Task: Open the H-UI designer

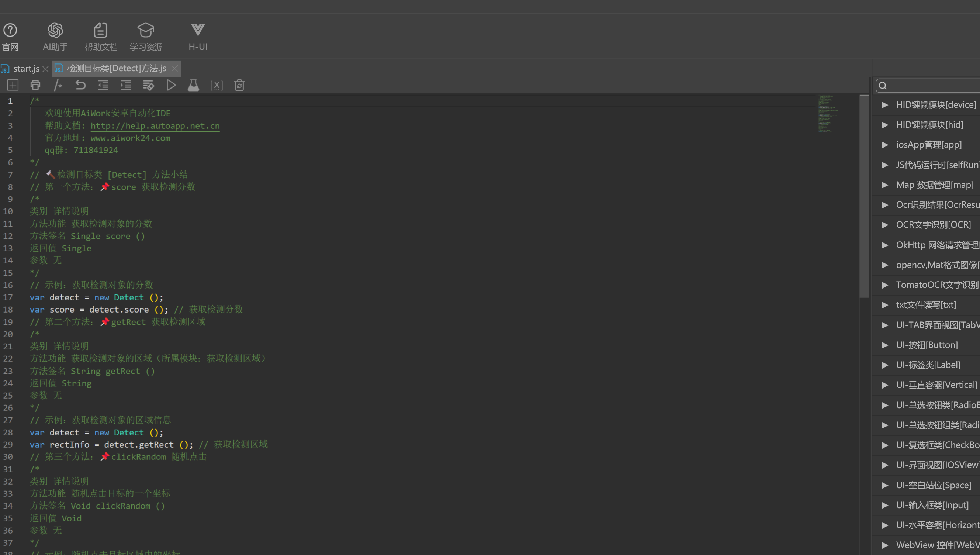Action: tap(198, 37)
